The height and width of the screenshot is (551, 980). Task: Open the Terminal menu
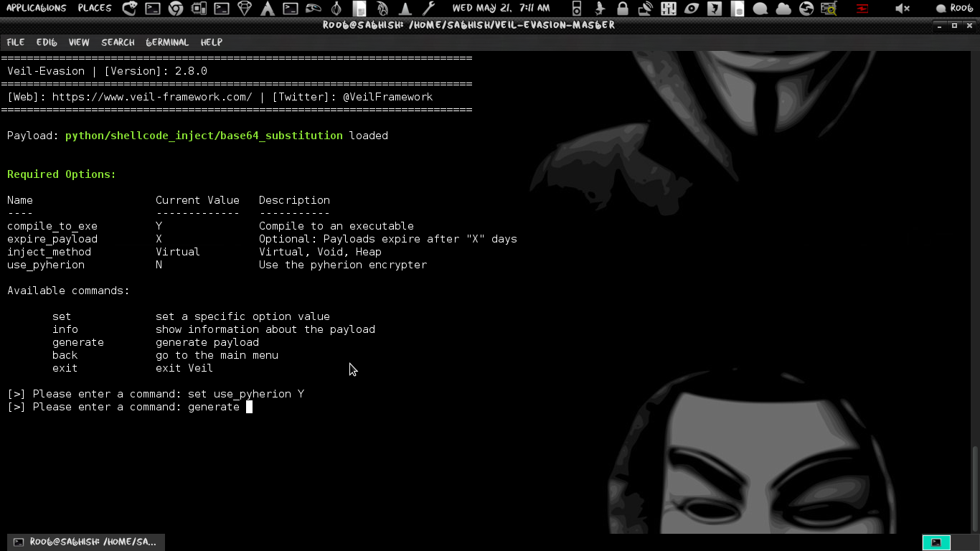coord(167,42)
